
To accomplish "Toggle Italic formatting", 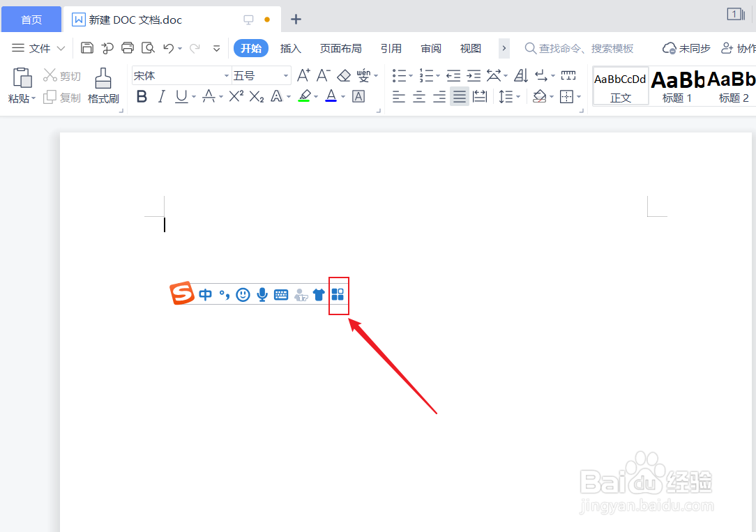I will pyautogui.click(x=162, y=97).
